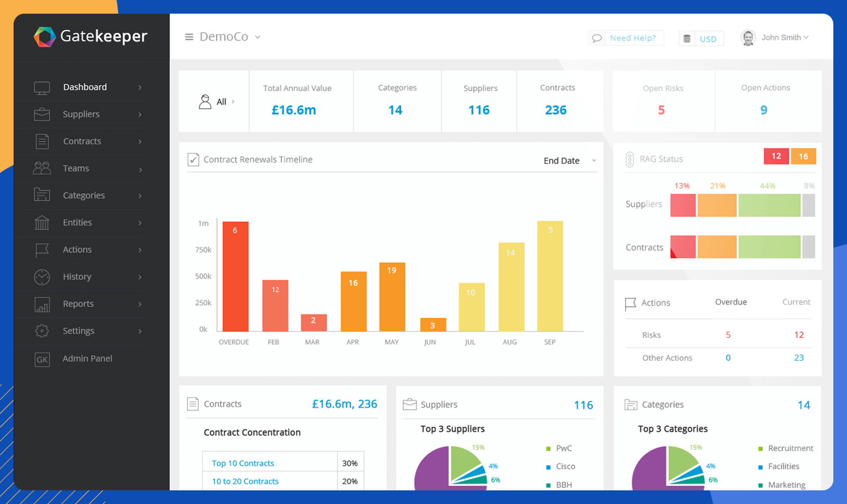
Task: Select the Dashboard monitor icon in sidebar
Action: point(42,86)
